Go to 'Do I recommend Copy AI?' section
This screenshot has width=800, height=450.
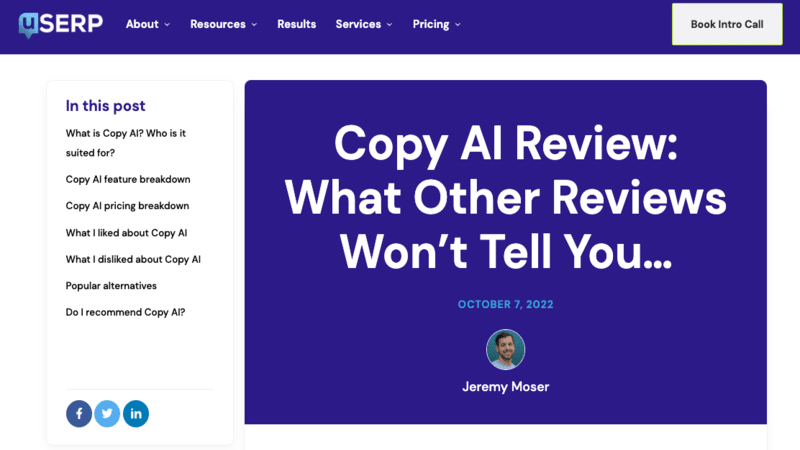click(x=126, y=312)
